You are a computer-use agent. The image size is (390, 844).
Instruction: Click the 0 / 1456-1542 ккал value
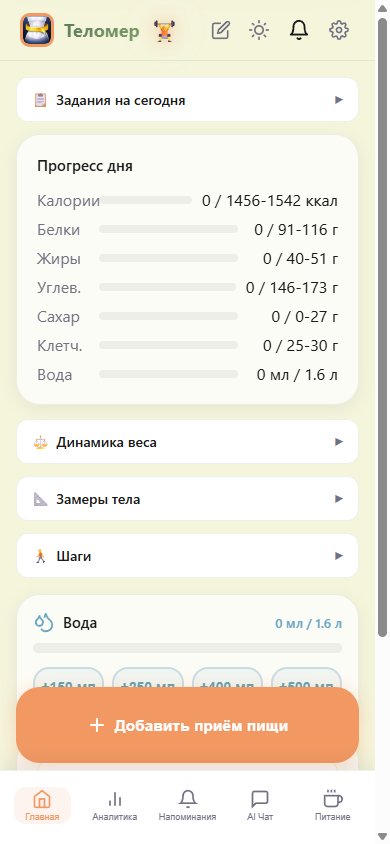[x=270, y=201]
